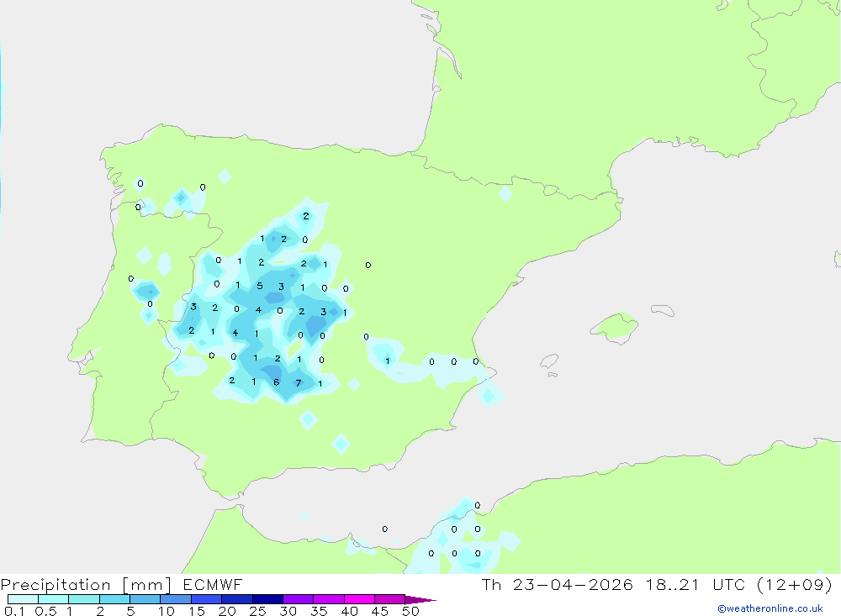Click the "0.1" legend label
The image size is (841, 616).
pyautogui.click(x=14, y=611)
